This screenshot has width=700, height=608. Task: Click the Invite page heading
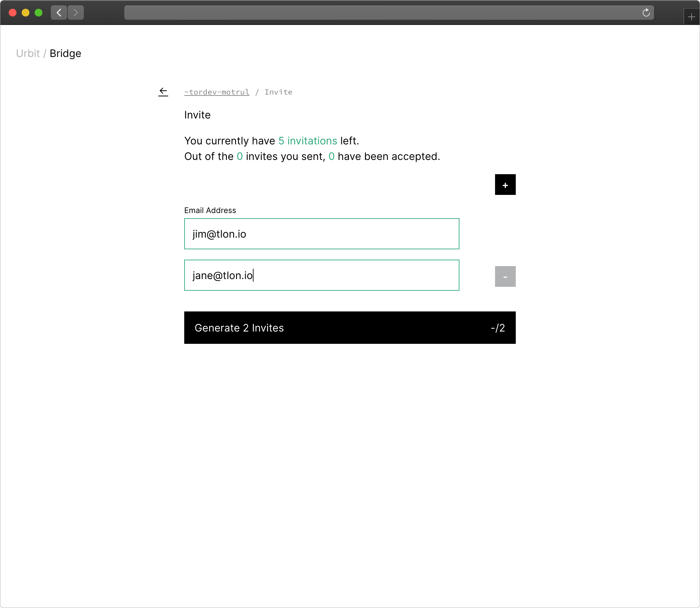[x=198, y=115]
